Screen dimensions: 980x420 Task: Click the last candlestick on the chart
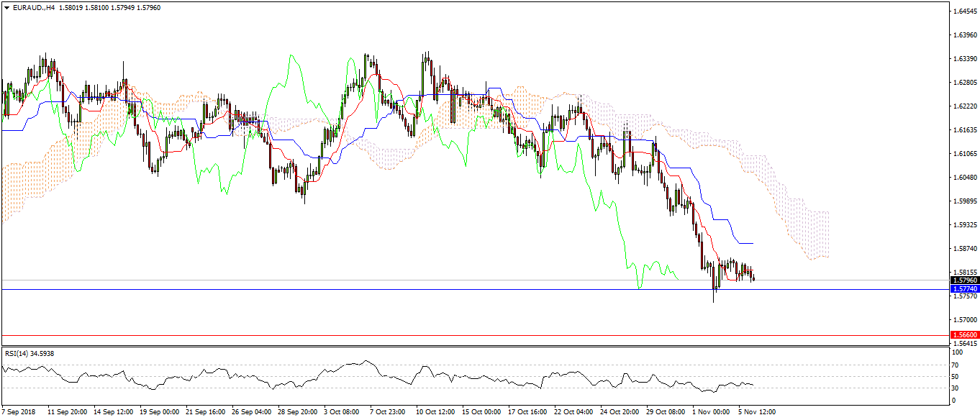click(753, 278)
